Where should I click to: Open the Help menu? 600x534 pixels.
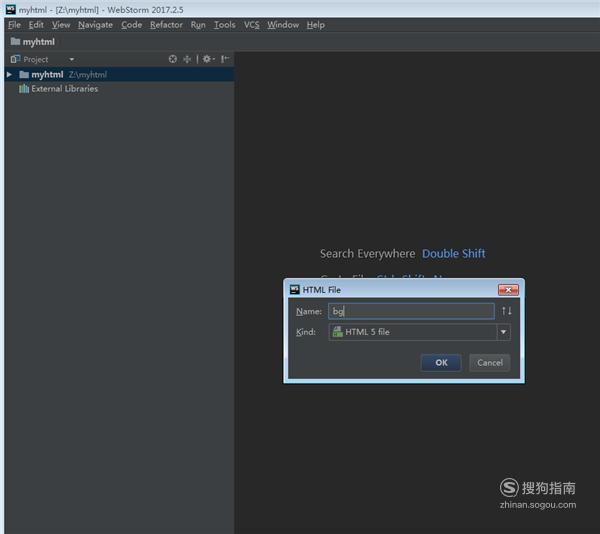(316, 25)
